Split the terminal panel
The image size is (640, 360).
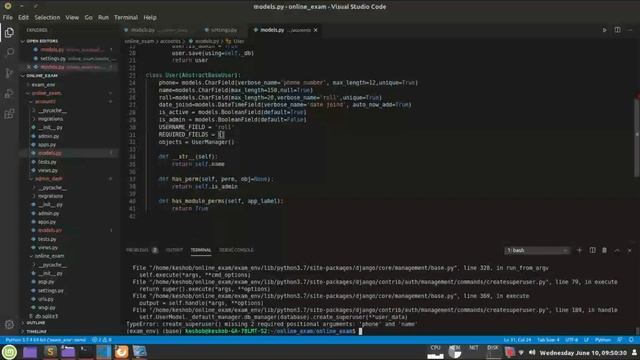[x=592, y=250]
